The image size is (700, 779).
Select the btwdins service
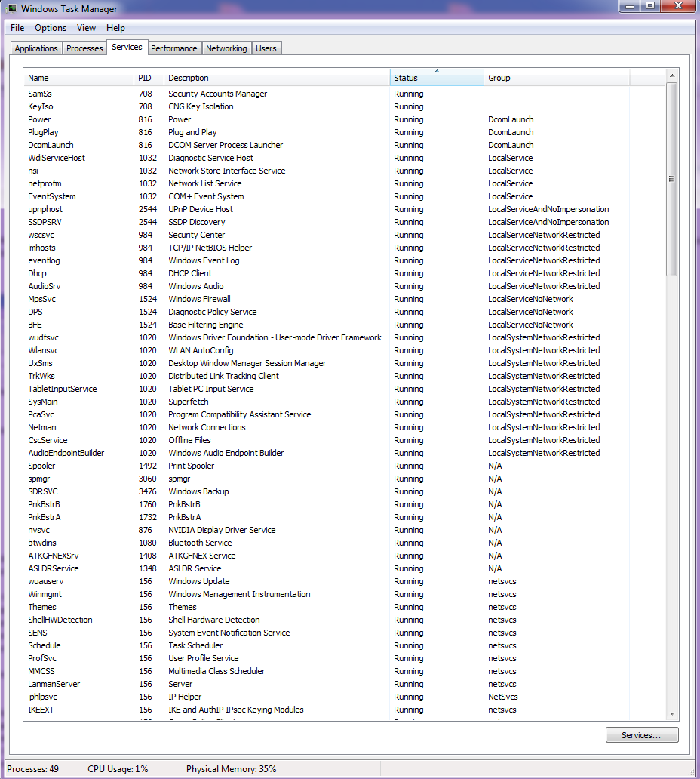(344, 543)
